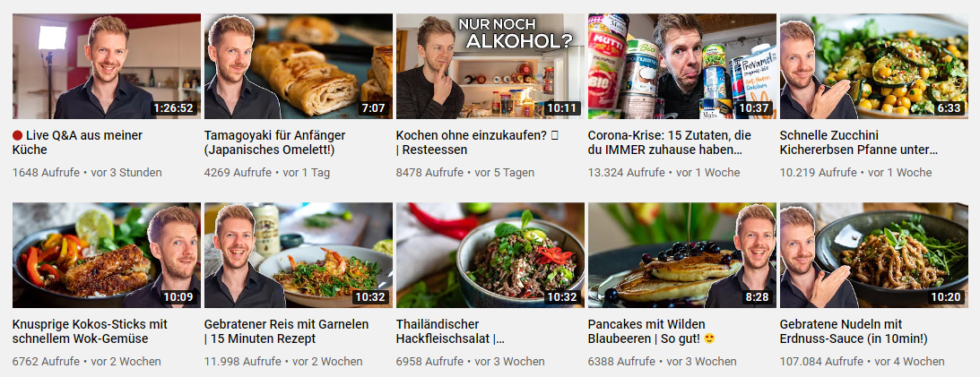Viewport: 980px width, 377px height.
Task: Open the Tamagoyaki für Anfänger video thumbnail
Action: point(299,66)
